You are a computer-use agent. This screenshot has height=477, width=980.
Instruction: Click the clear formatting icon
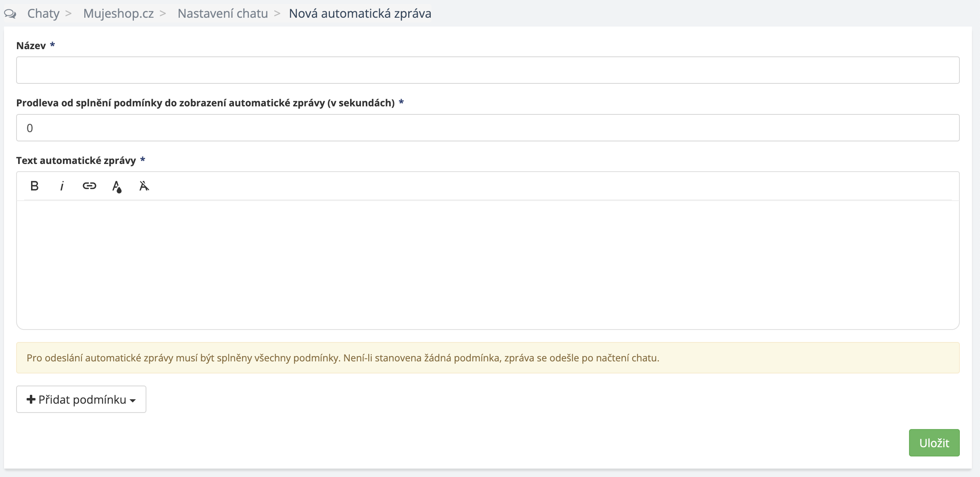pyautogui.click(x=144, y=186)
